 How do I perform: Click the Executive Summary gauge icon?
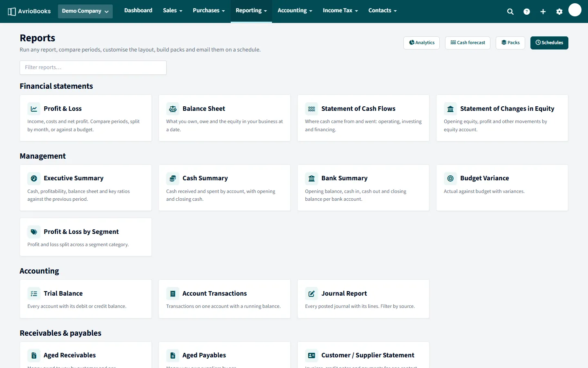coord(34,178)
